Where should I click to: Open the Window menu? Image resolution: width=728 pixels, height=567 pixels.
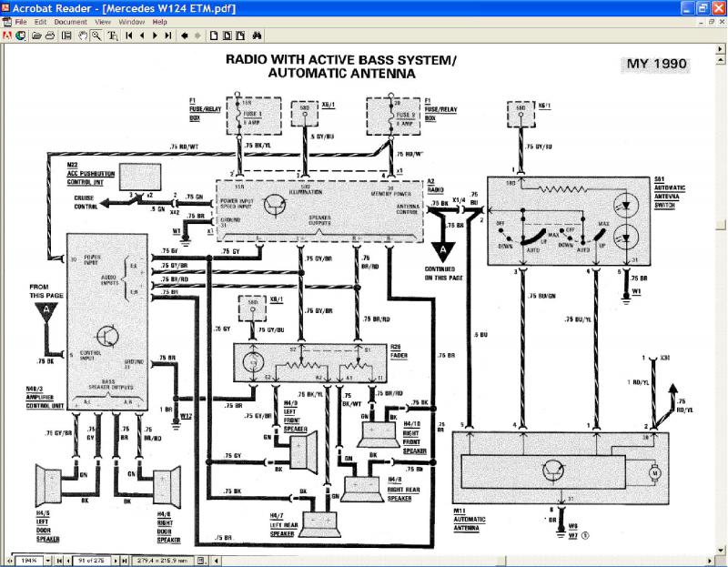pyautogui.click(x=132, y=22)
